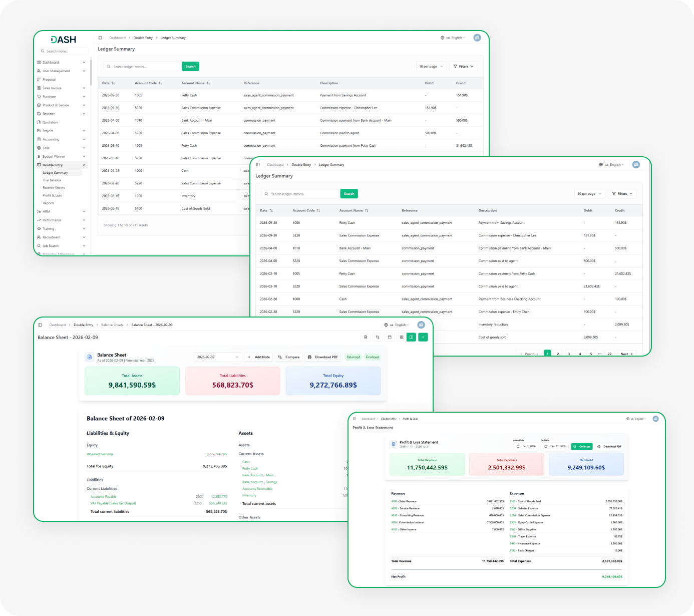Open Balance Sheets in the sidebar
Screen dimensions: 694x616
click(x=54, y=188)
